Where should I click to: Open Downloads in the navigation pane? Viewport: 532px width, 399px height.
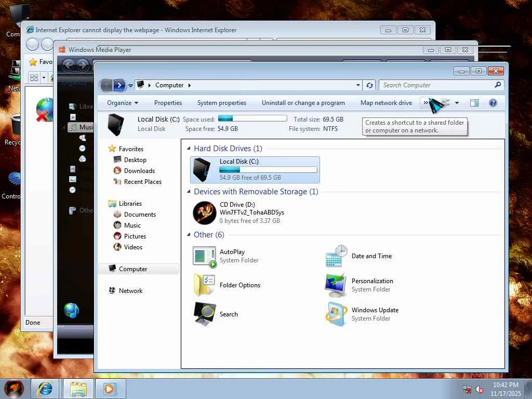(x=139, y=170)
